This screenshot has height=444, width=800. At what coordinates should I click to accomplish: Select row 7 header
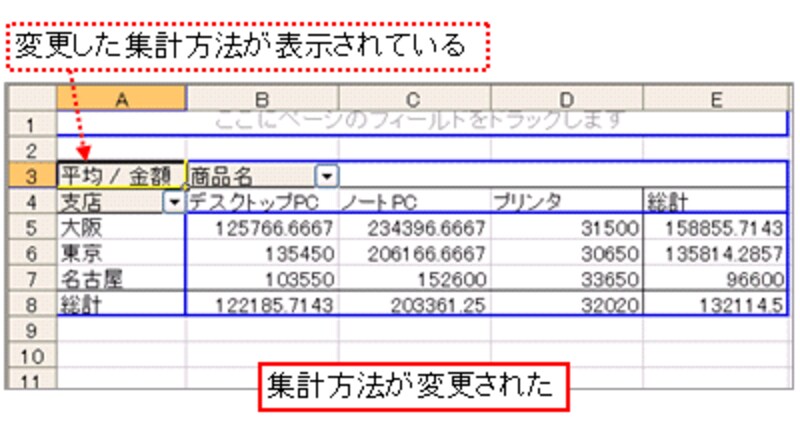[32, 279]
